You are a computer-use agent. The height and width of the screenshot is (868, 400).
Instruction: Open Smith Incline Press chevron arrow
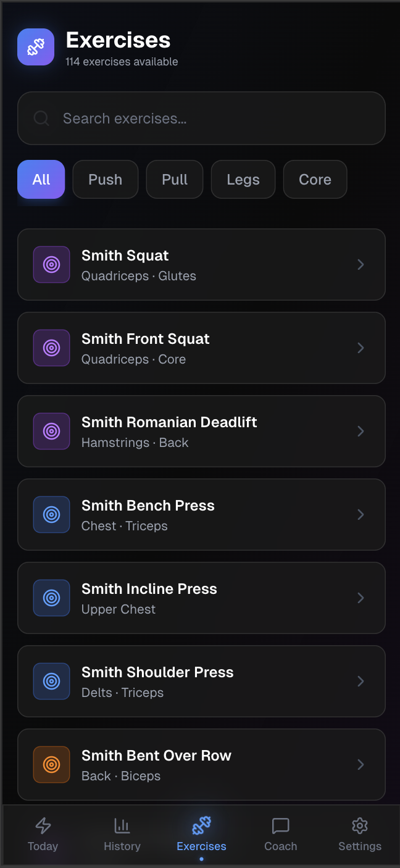pos(361,598)
